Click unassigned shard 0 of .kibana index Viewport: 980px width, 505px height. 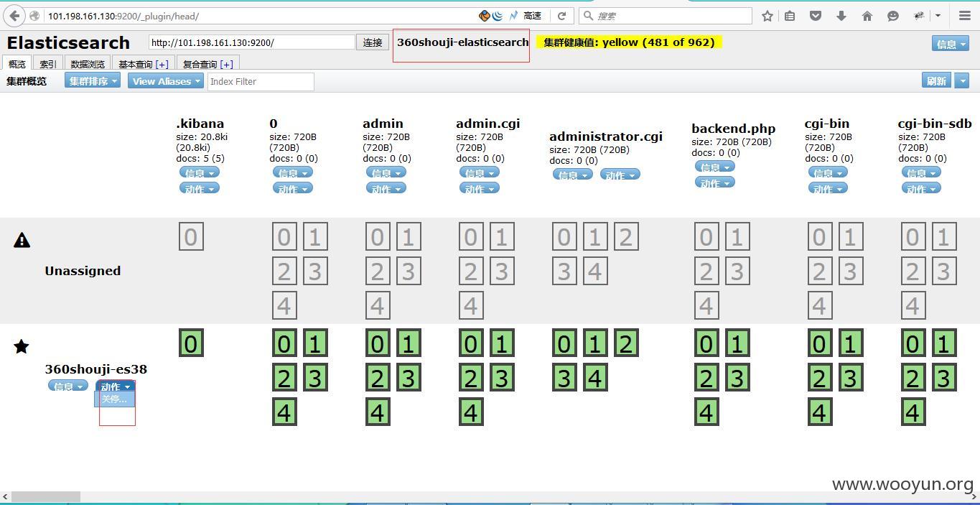point(191,237)
